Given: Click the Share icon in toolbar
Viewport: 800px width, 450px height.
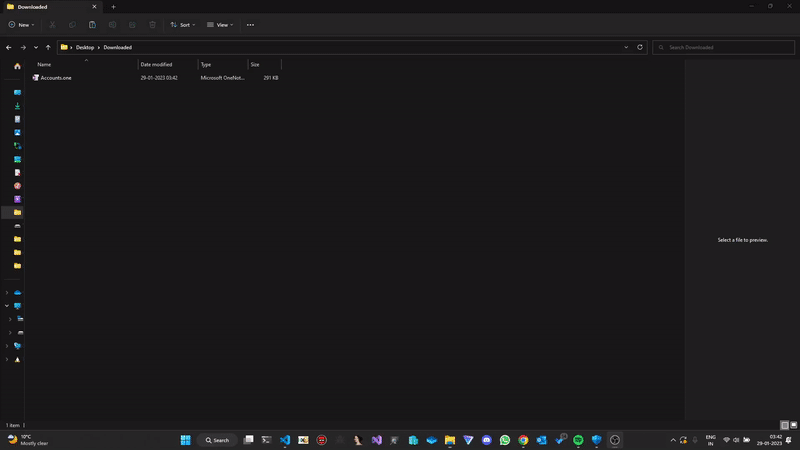Looking at the screenshot, I should [132, 24].
